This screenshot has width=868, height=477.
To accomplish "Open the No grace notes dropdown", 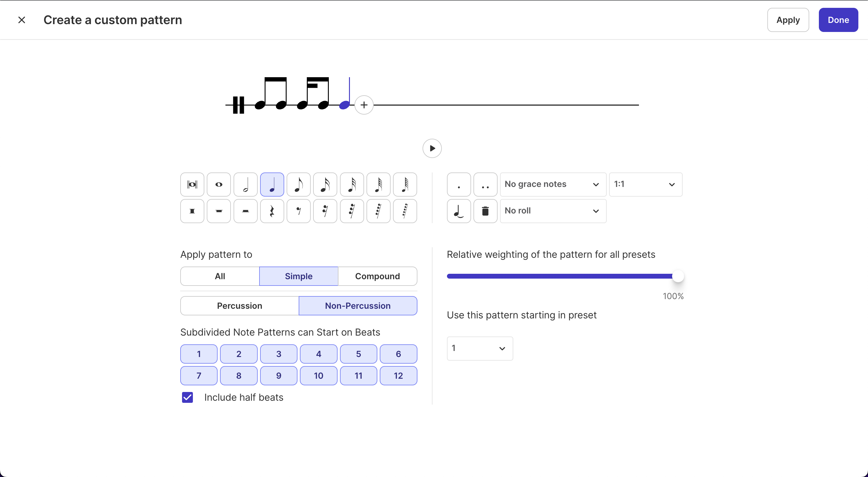I will point(553,185).
